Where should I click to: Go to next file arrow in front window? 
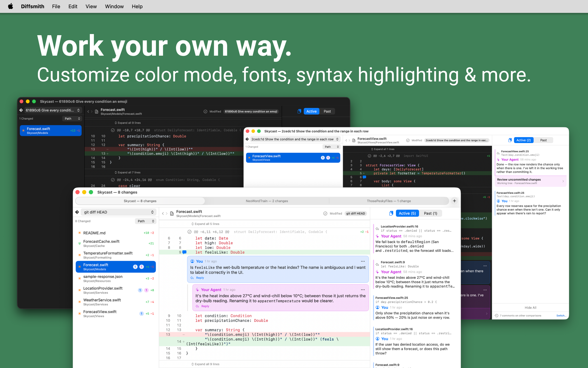tap(167, 213)
